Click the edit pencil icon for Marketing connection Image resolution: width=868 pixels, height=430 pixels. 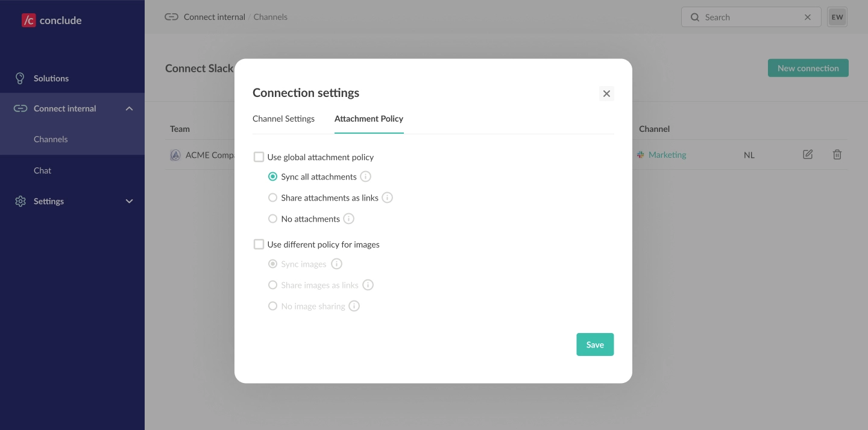coord(808,155)
